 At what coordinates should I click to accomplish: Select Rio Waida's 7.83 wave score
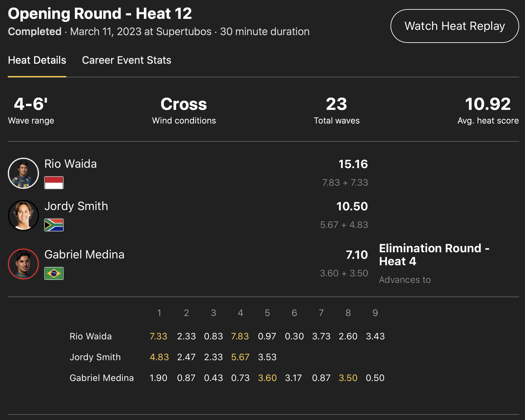pos(240,336)
